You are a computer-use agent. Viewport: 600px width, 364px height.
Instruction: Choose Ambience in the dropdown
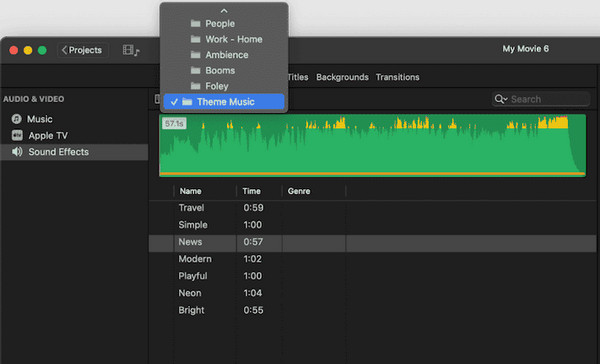[224, 55]
